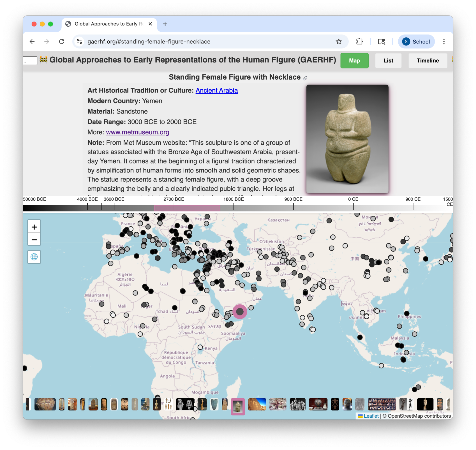Image resolution: width=476 pixels, height=450 pixels.
Task: Select the two black-and-white busts thumbnail
Action: point(185,404)
